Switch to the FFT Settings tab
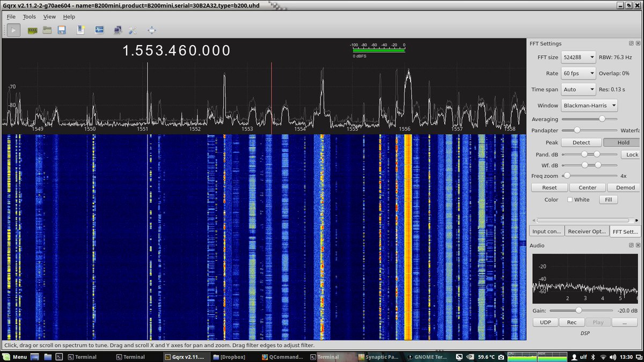This screenshot has width=644, height=362. (625, 231)
